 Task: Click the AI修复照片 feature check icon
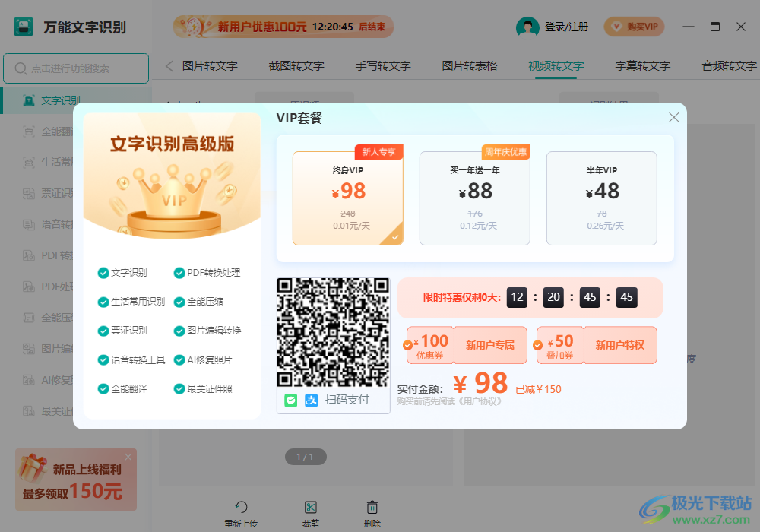coord(179,360)
